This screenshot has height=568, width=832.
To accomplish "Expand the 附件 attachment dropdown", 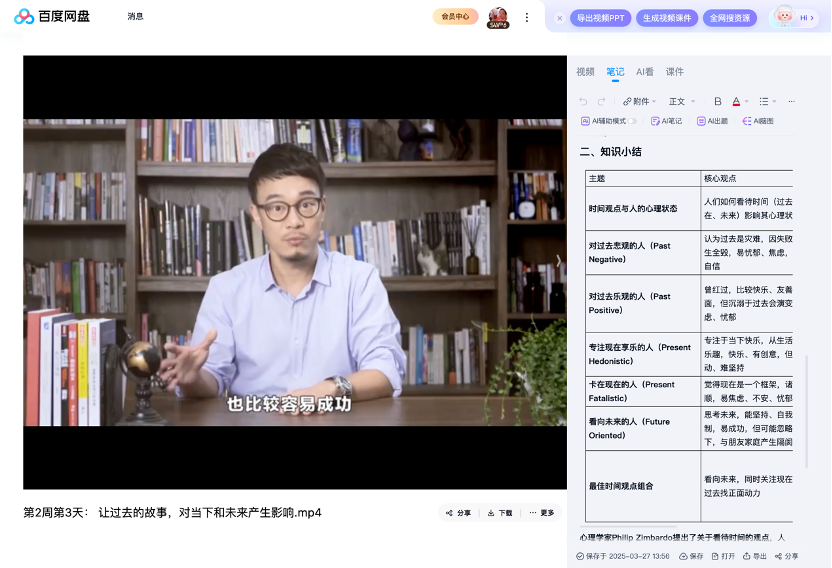I will pyautogui.click(x=639, y=101).
